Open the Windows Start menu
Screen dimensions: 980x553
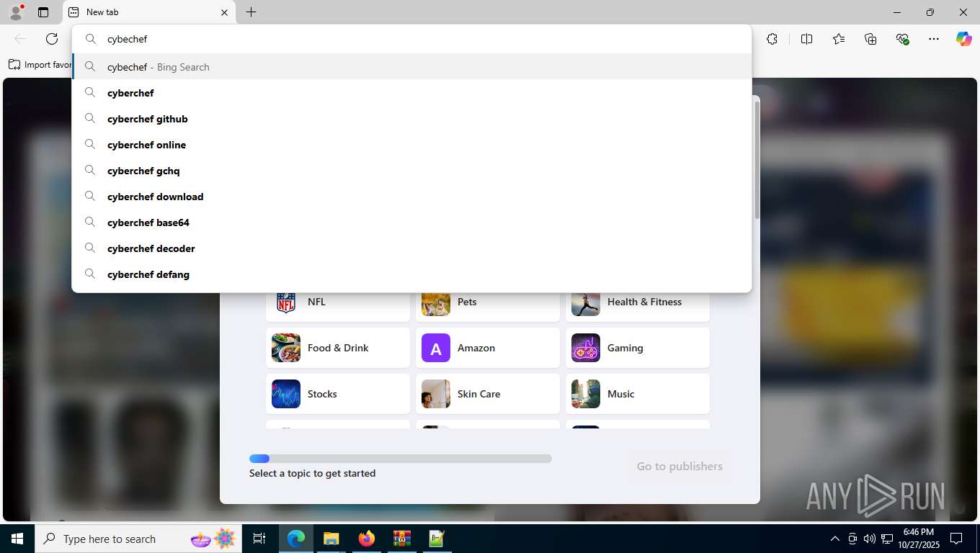click(x=17, y=539)
